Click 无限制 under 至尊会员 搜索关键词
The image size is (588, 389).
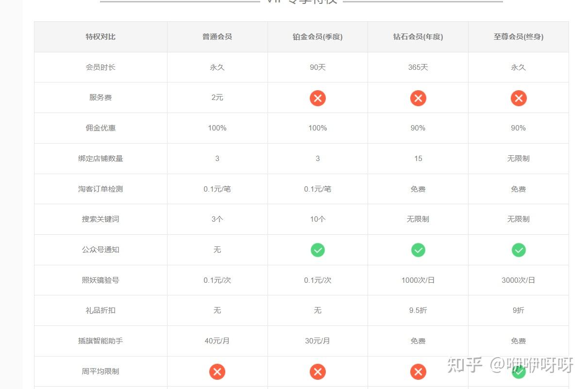[x=519, y=219]
